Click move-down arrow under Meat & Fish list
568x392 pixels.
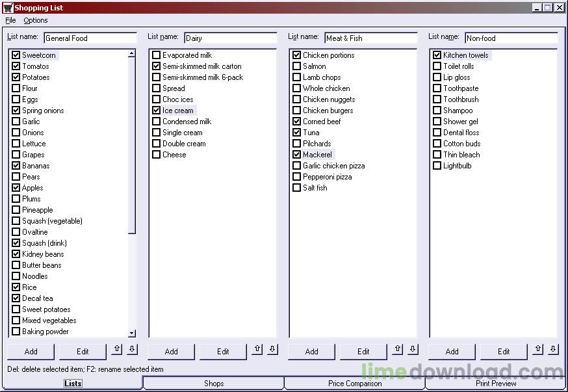point(413,350)
